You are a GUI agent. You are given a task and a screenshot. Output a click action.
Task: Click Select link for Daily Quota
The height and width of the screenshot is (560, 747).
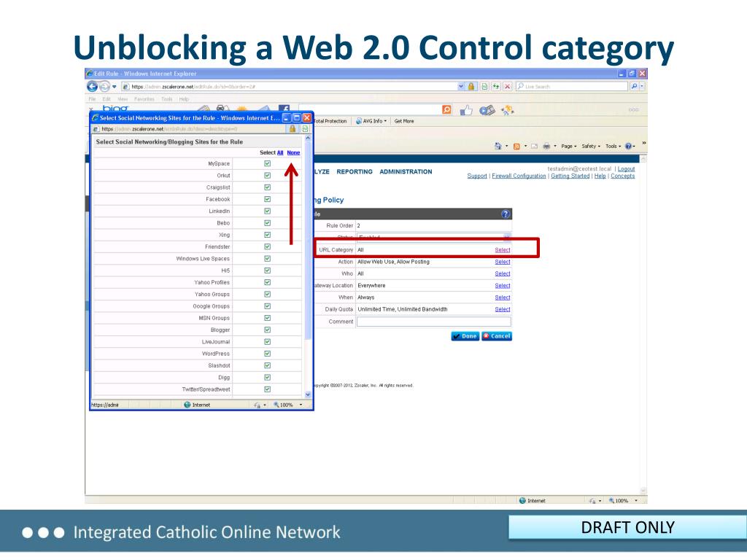[x=502, y=309]
